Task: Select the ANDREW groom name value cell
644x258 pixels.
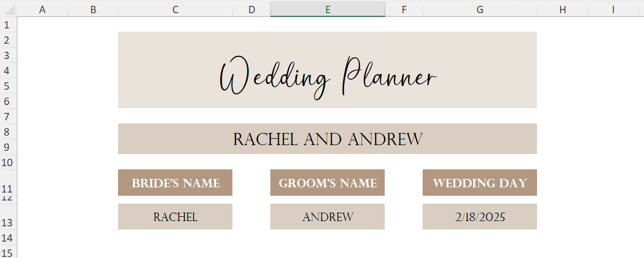Action: pos(327,217)
